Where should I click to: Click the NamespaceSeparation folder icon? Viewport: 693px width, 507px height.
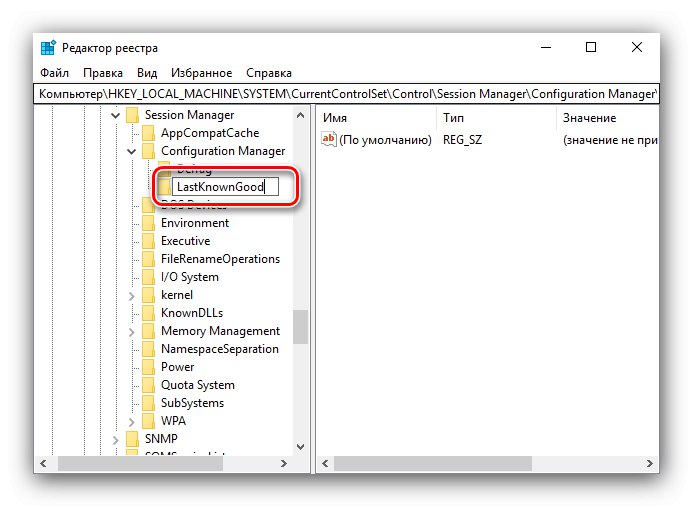[x=148, y=350]
